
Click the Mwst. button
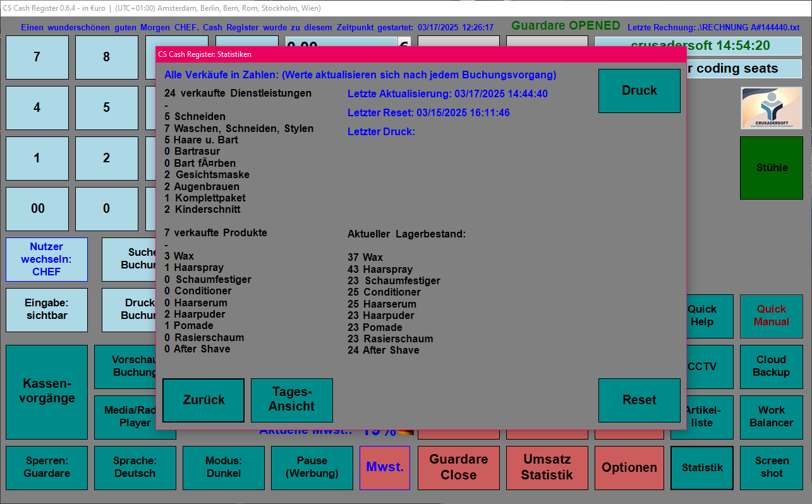[x=385, y=468]
